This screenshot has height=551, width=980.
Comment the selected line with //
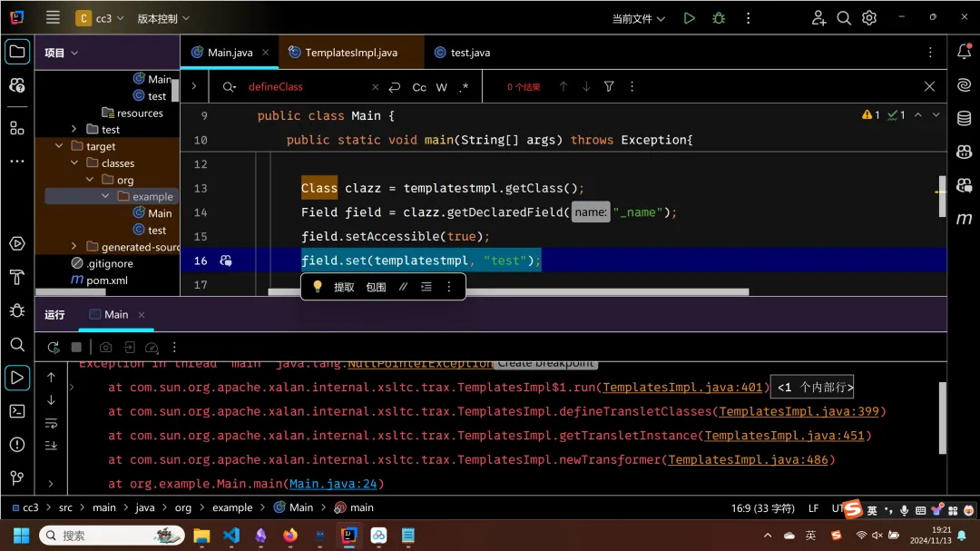403,287
